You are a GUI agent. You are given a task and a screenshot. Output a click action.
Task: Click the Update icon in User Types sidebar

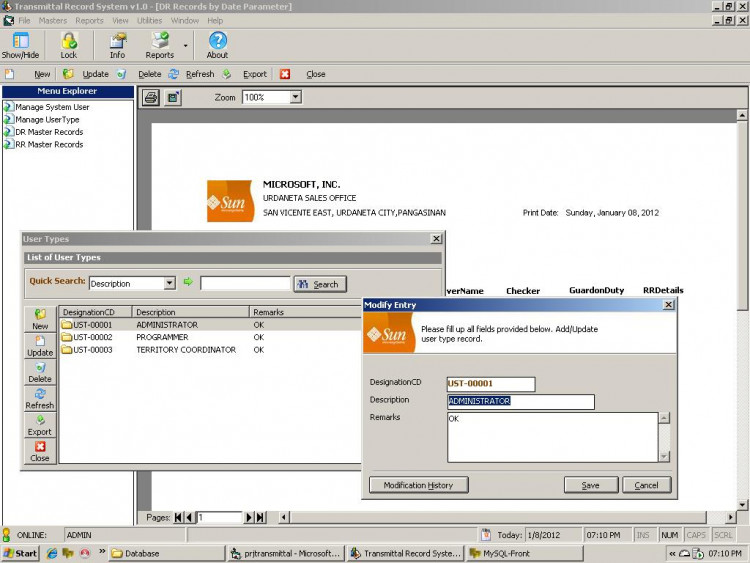pyautogui.click(x=40, y=346)
